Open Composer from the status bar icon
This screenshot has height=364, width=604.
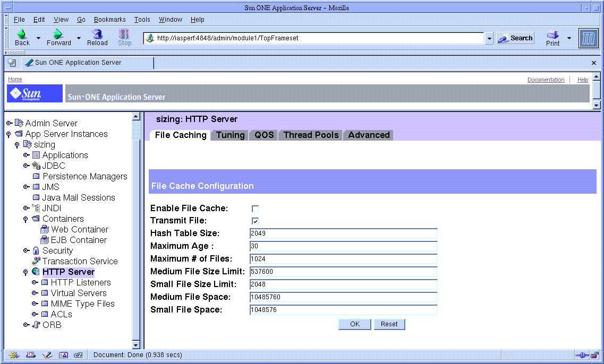47,355
